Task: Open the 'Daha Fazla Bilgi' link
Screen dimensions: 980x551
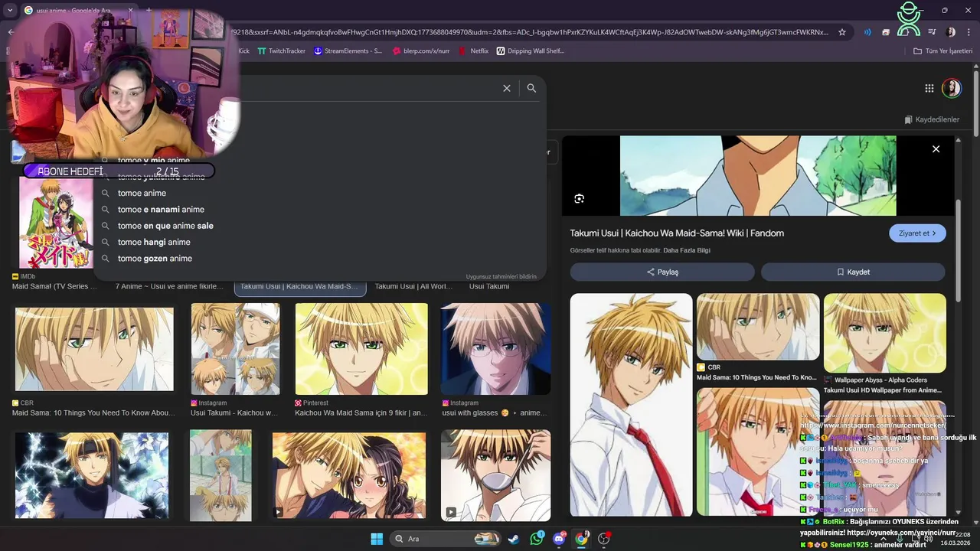Action: (x=687, y=250)
